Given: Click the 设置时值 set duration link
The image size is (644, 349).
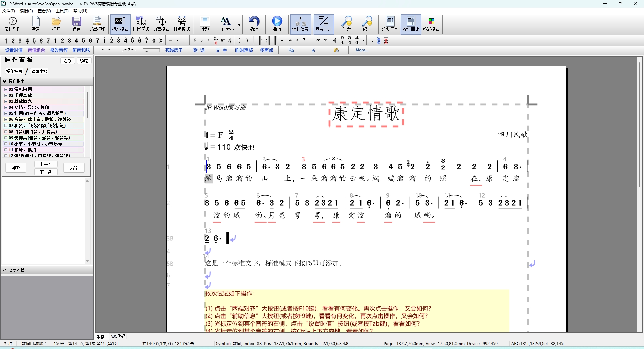Looking at the screenshot, I should point(14,50).
